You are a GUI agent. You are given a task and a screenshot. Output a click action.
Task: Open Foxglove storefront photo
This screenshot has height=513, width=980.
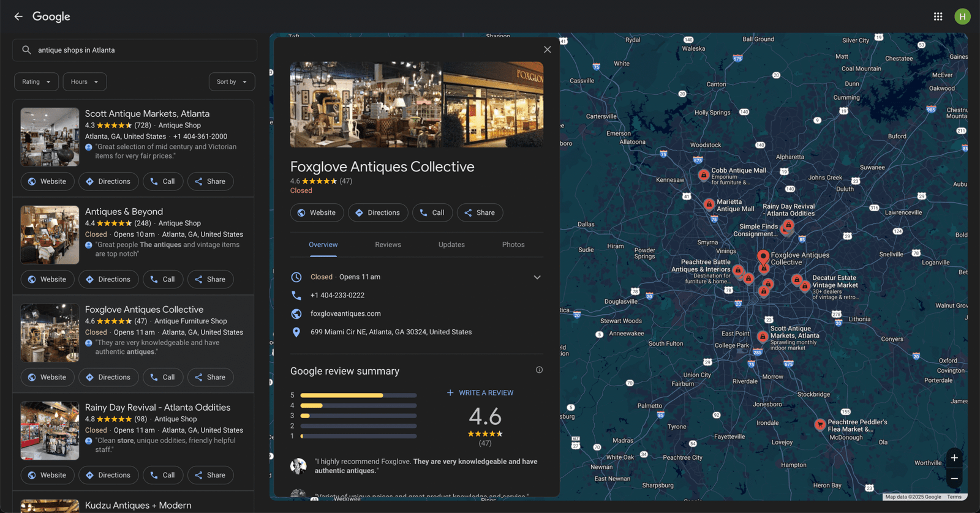tap(493, 104)
